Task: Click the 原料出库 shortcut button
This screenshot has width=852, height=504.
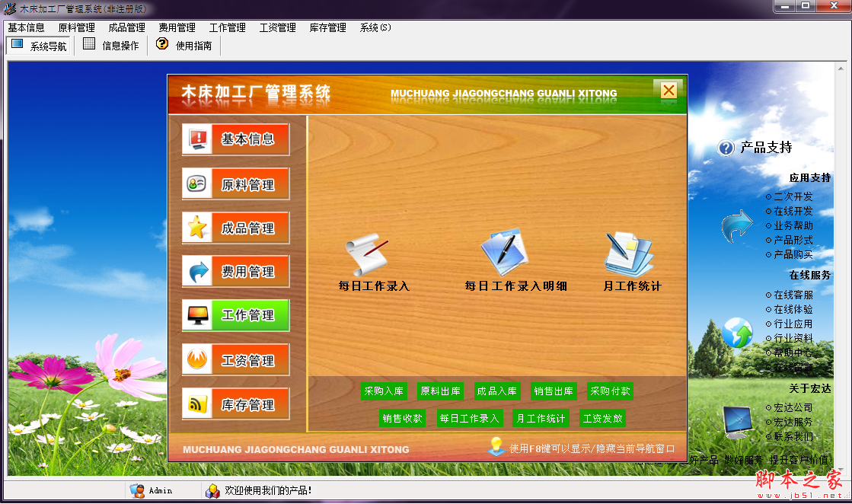Action: 440,391
